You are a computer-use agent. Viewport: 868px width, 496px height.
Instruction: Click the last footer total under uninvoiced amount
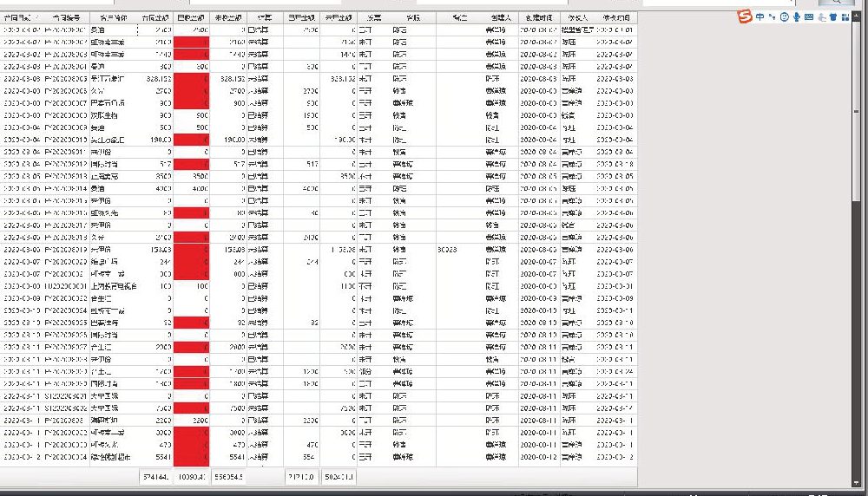[339, 477]
